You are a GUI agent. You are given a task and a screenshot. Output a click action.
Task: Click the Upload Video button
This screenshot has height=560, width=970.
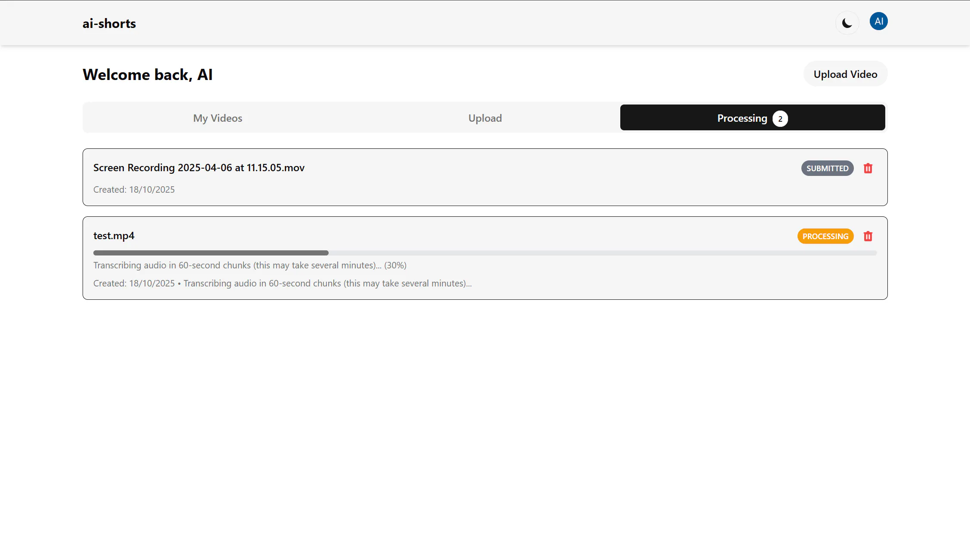pos(845,74)
